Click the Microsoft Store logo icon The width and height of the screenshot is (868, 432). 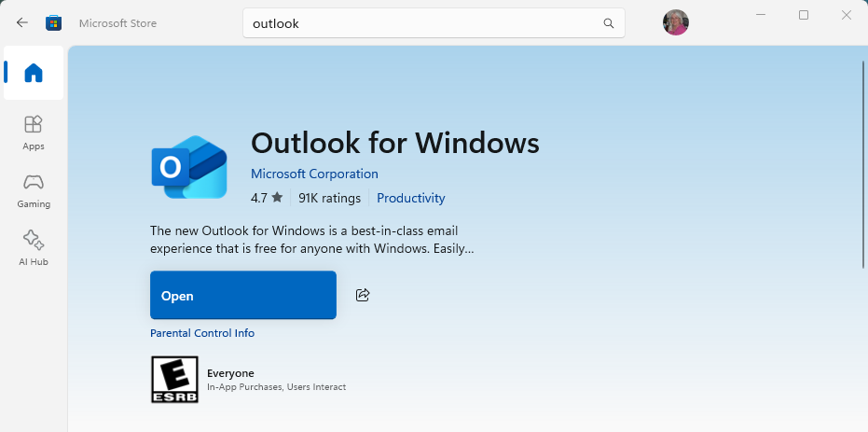tap(54, 22)
